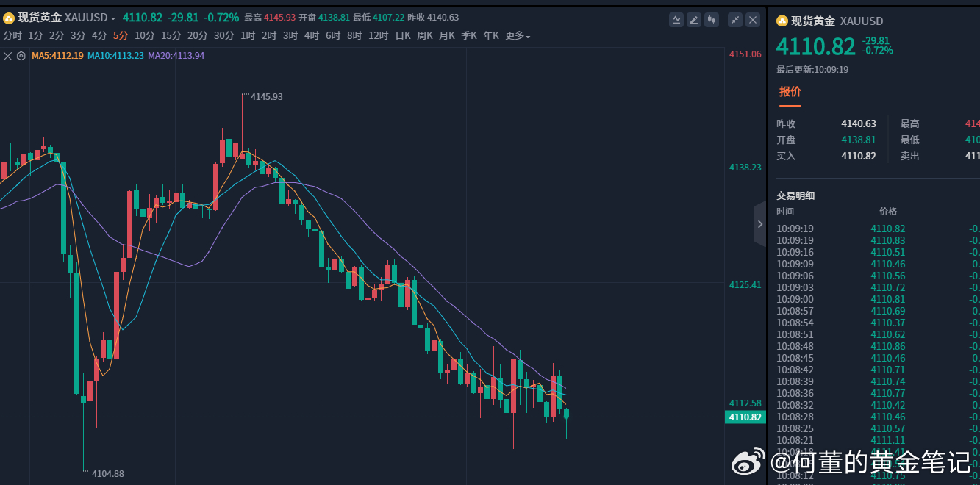Viewport: 980px width, 485px height.
Task: Click the 交易明细 section heading
Action: point(795,195)
